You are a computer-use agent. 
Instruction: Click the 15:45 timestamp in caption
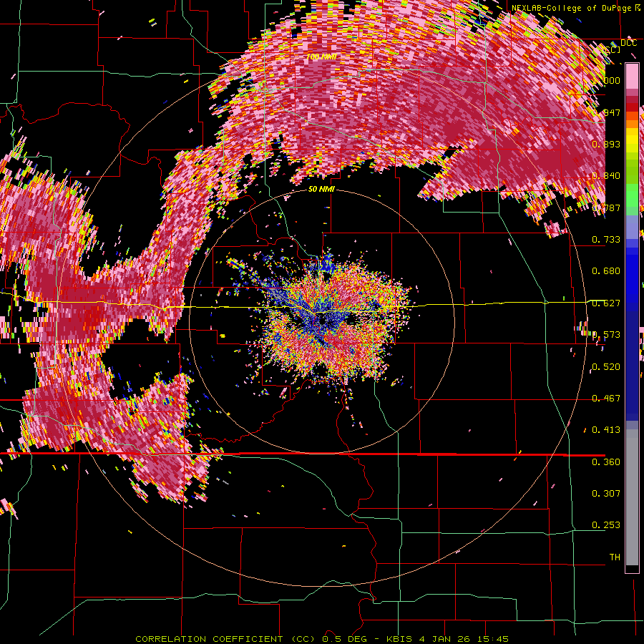[494, 639]
